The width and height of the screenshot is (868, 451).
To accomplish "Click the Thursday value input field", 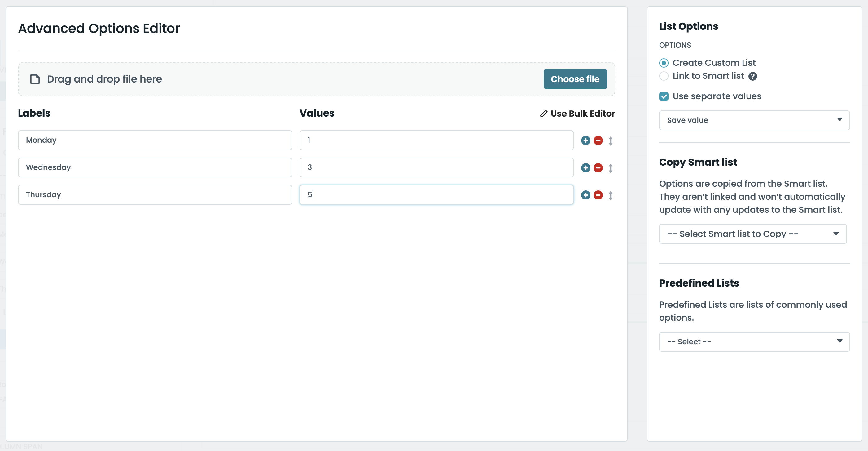I will pos(436,195).
